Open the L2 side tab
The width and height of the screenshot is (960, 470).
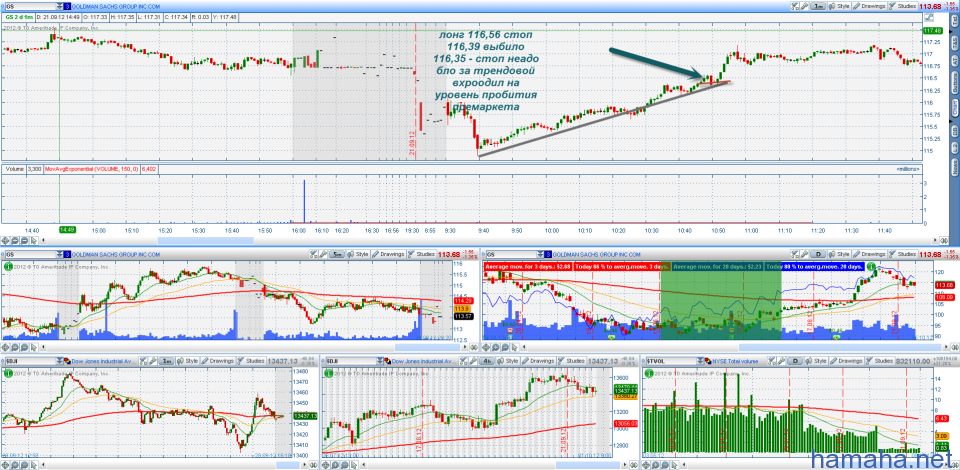tap(954, 147)
